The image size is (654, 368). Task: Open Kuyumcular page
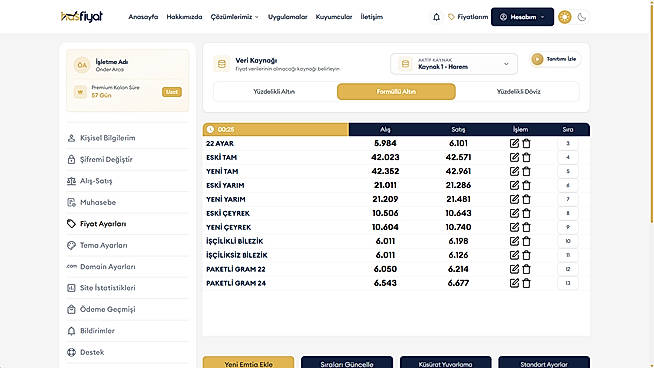[x=334, y=17]
